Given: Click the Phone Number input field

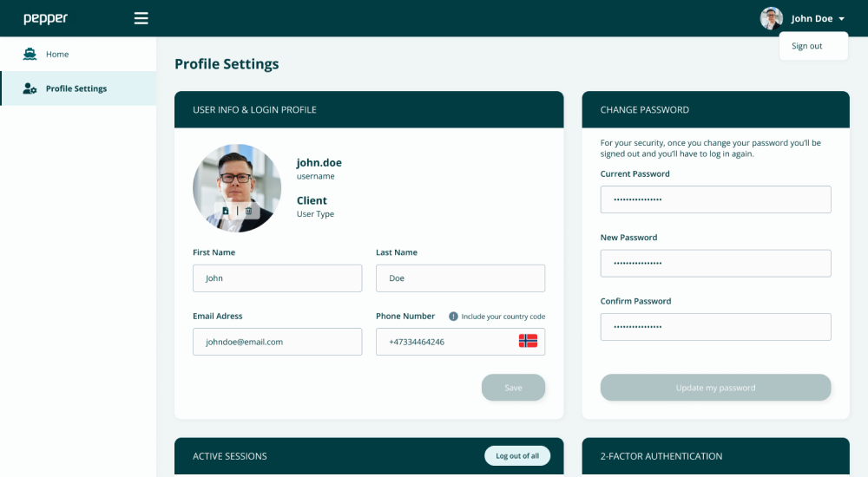Looking at the screenshot, I should pyautogui.click(x=461, y=342).
